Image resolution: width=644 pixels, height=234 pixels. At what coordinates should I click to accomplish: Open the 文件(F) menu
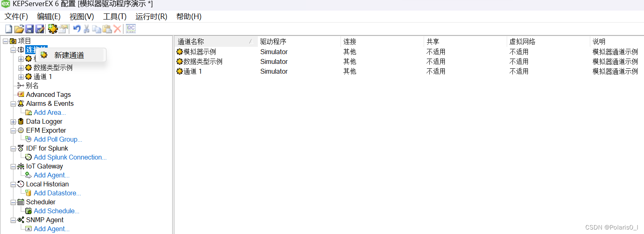click(16, 17)
